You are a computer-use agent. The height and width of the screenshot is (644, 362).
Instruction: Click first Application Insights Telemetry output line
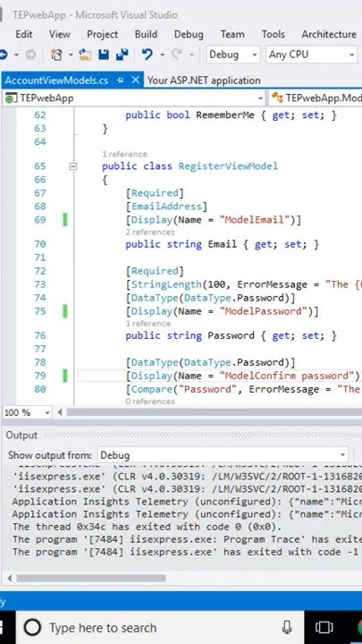coord(187,502)
